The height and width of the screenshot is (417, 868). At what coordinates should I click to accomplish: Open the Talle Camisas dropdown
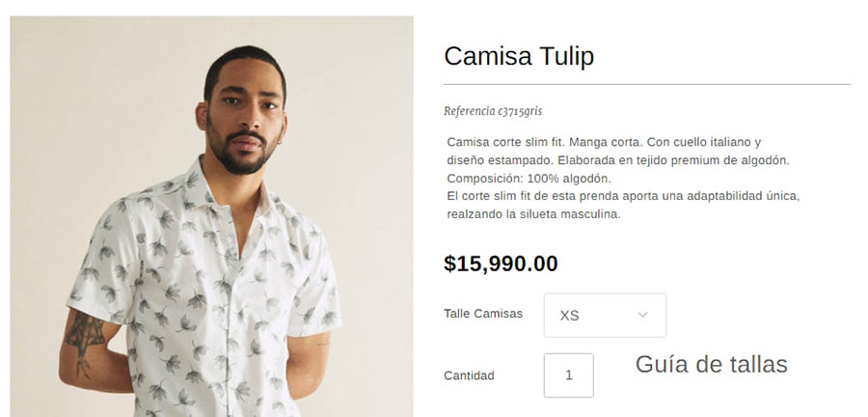point(605,315)
